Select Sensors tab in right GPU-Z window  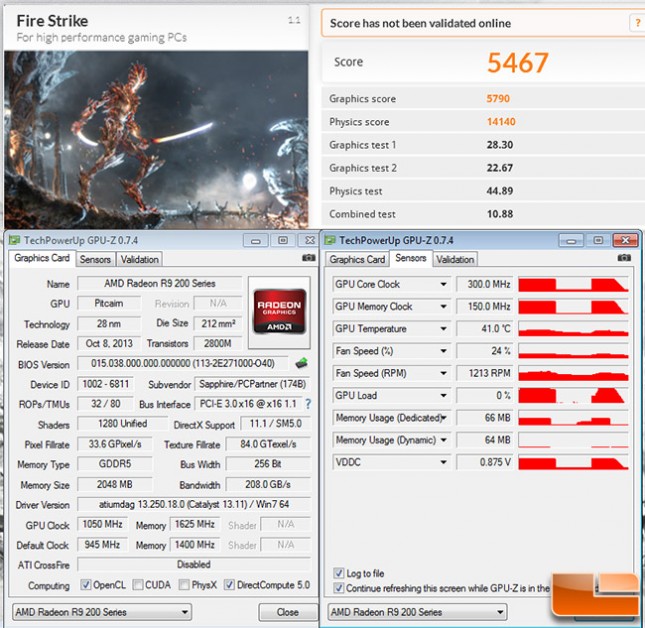(x=411, y=258)
